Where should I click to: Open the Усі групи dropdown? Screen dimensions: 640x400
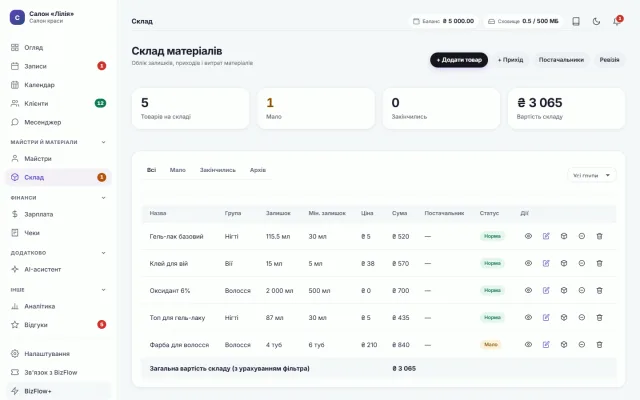pos(591,175)
